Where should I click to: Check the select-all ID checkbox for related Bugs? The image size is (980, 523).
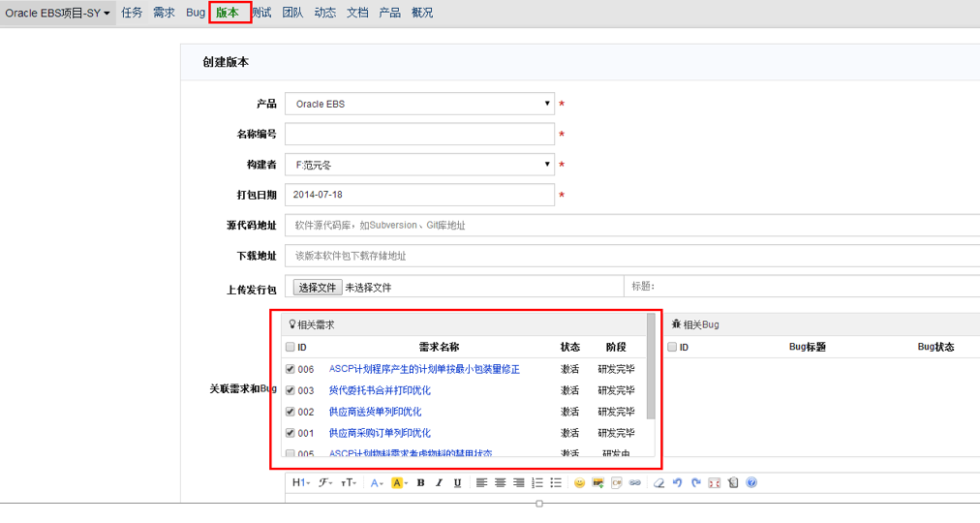tap(672, 347)
